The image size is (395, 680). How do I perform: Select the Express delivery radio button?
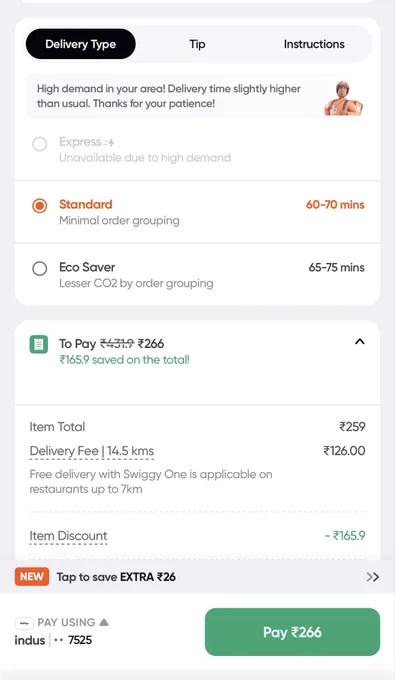click(x=39, y=144)
